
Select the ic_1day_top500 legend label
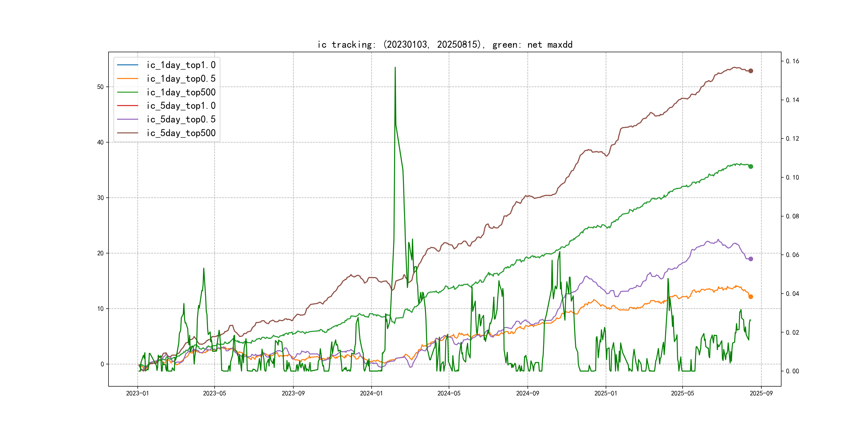181,92
